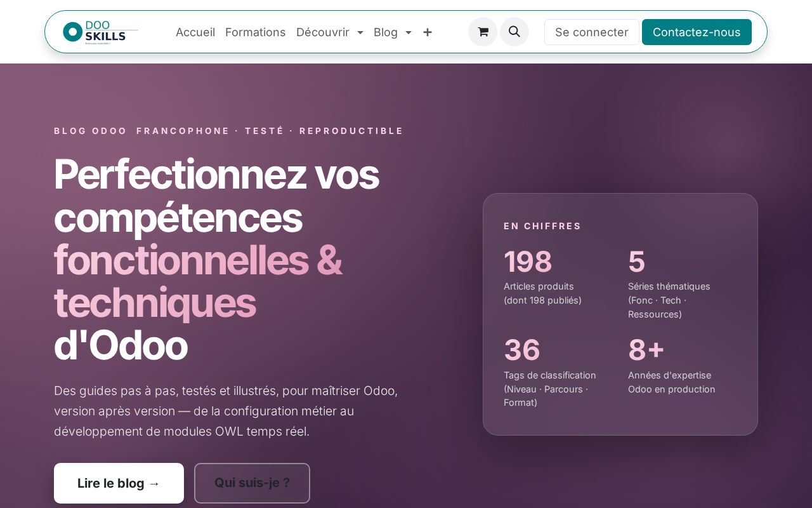Open the Découvrir dropdown arrow
Viewport: 812px width, 508px height.
pyautogui.click(x=360, y=32)
